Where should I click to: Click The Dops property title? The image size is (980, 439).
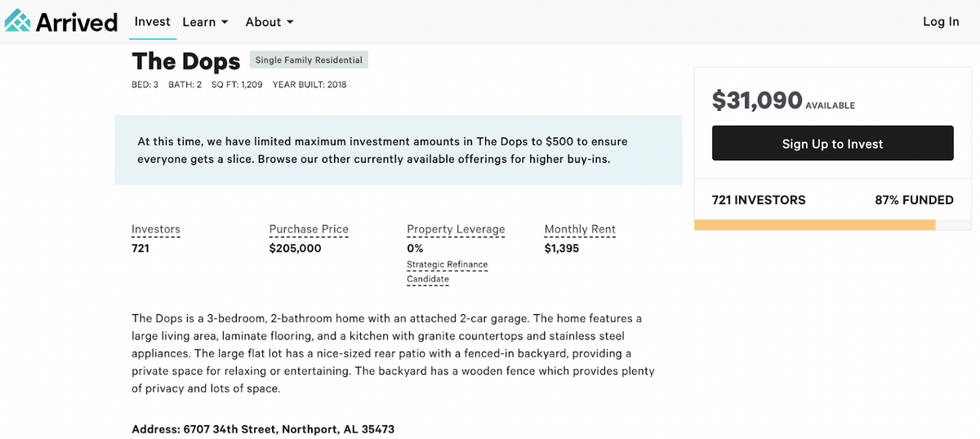tap(186, 61)
